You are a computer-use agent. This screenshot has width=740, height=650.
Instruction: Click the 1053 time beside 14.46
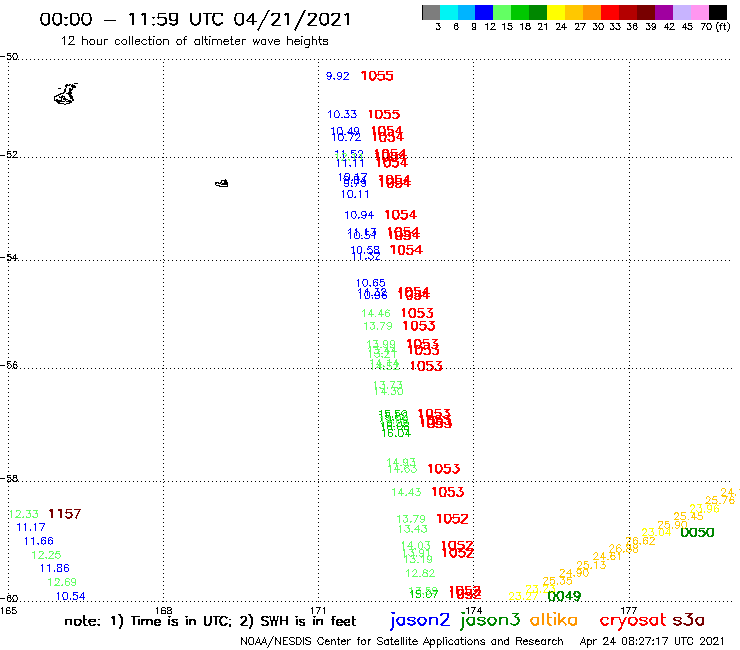point(417,313)
